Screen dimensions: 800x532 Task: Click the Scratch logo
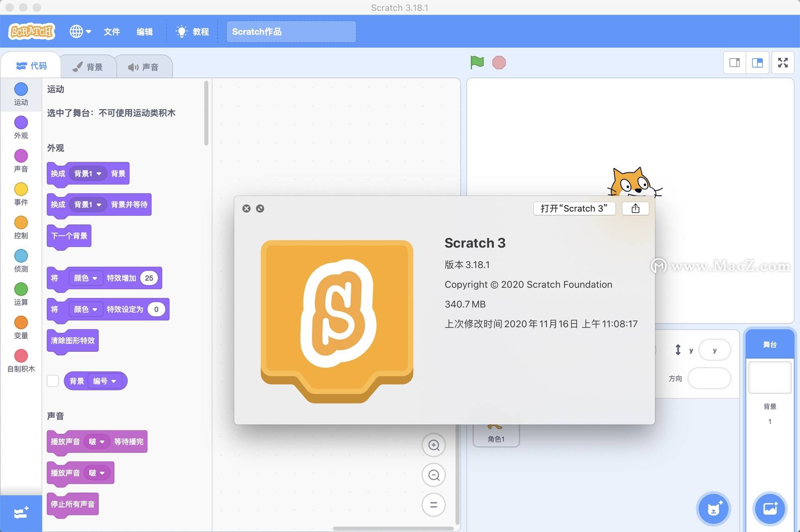coord(32,31)
